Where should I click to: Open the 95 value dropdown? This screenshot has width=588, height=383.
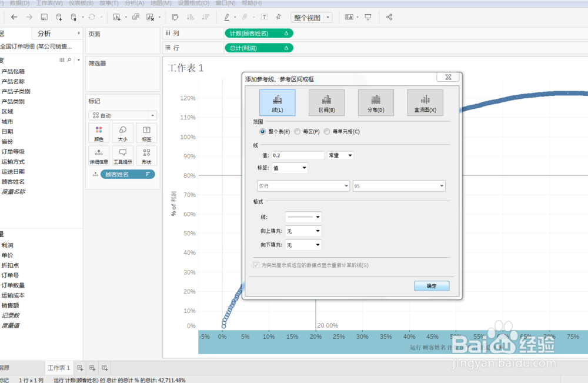click(399, 186)
